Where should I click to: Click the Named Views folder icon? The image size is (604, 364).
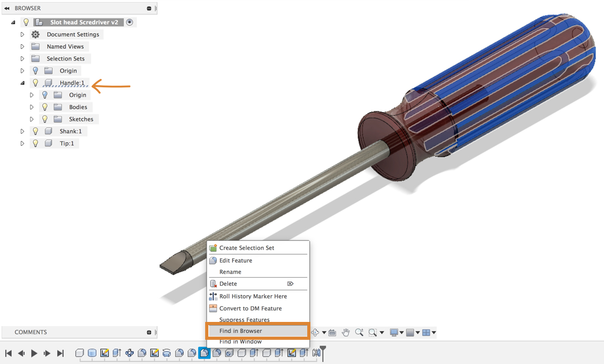(x=35, y=46)
